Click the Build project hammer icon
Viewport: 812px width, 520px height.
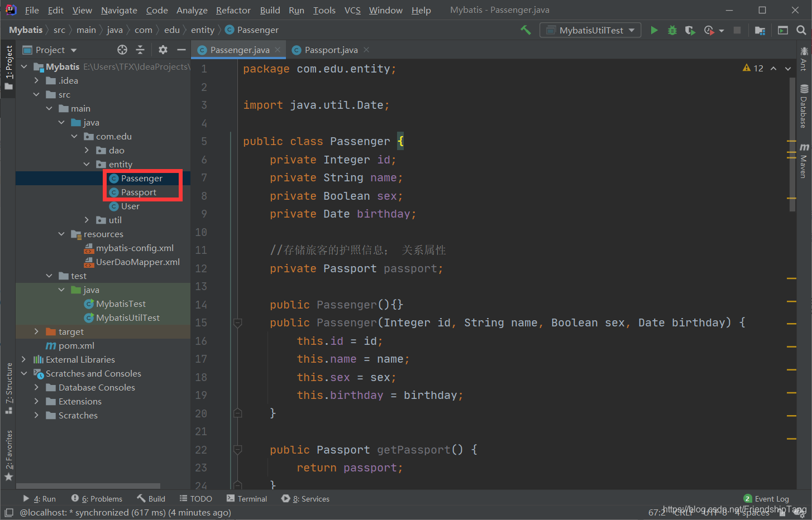(x=526, y=30)
